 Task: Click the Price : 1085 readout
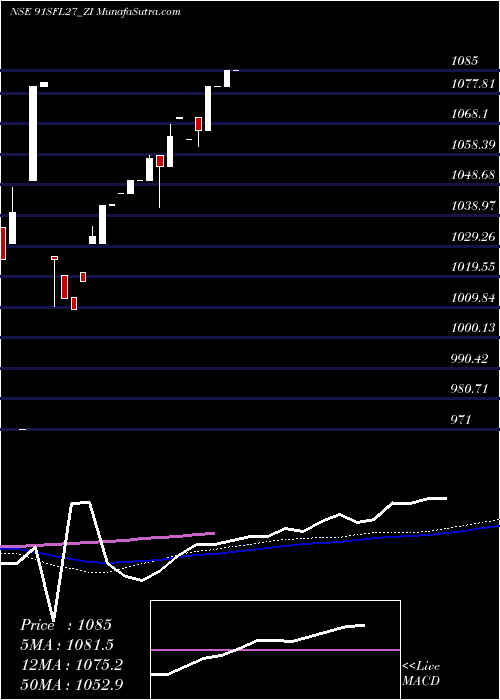pos(66,625)
